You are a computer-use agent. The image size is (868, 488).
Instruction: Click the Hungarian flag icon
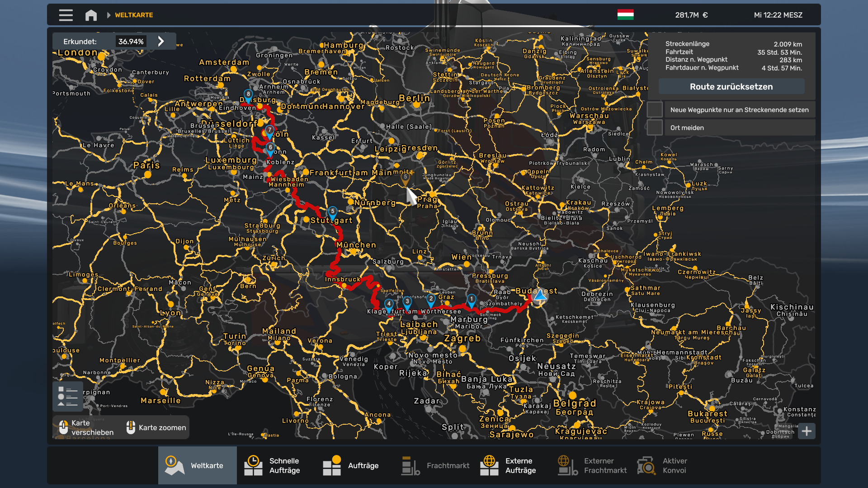[625, 15]
